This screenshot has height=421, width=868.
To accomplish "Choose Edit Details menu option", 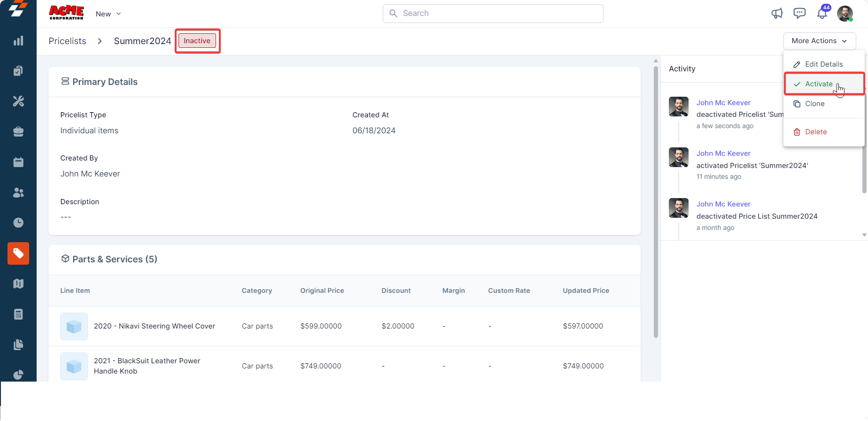I will [823, 64].
